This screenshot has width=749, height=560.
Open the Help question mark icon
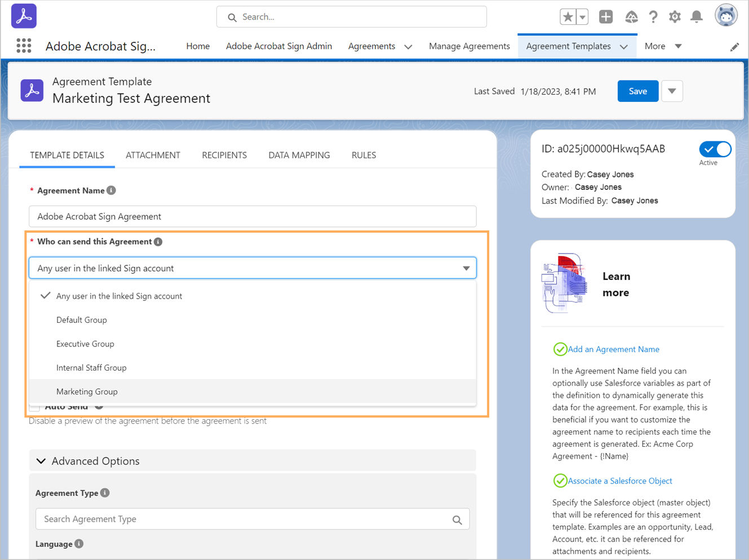click(x=653, y=17)
